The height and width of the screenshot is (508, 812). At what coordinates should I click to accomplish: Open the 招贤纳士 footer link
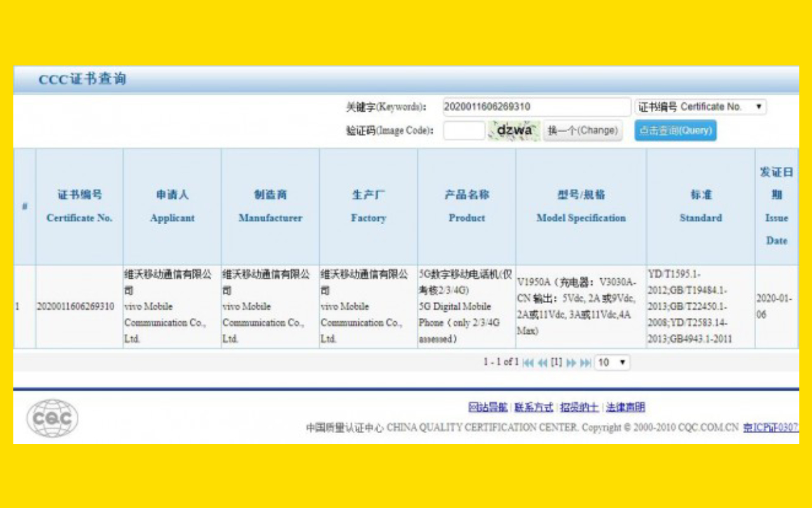[x=579, y=407]
